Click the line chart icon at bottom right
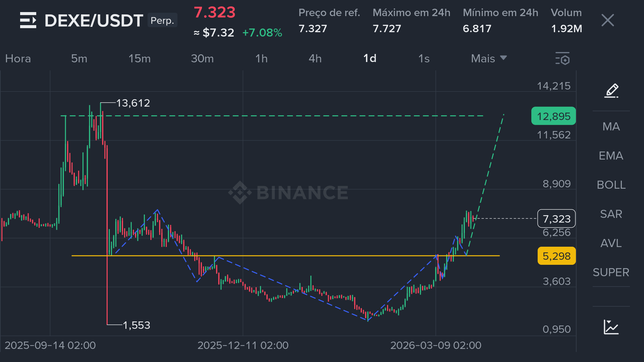Image resolution: width=644 pixels, height=362 pixels. pos(611,327)
